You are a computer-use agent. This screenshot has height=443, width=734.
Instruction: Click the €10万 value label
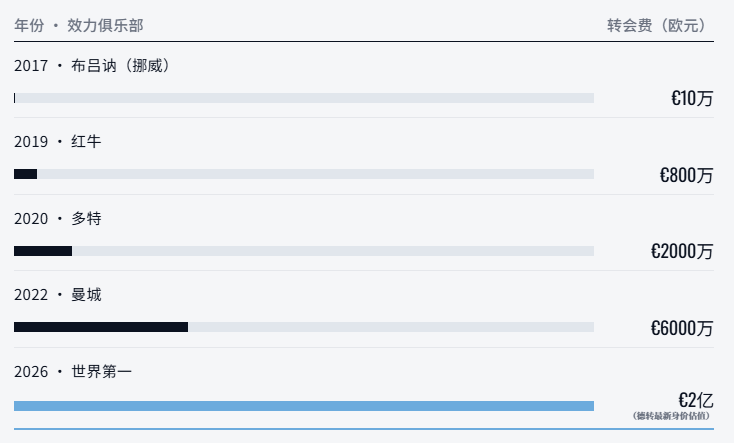[x=692, y=98]
